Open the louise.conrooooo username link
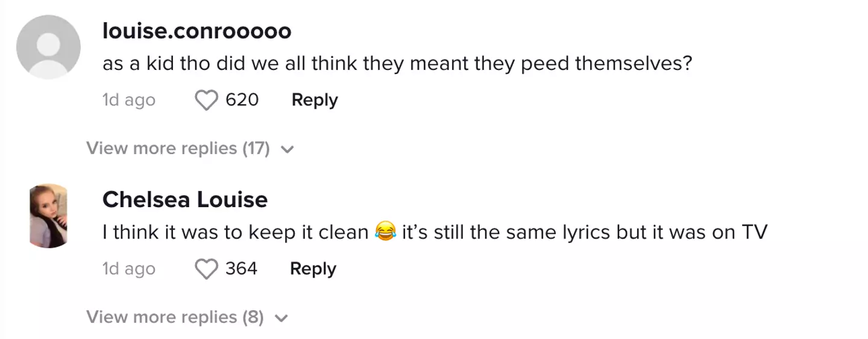 (197, 31)
